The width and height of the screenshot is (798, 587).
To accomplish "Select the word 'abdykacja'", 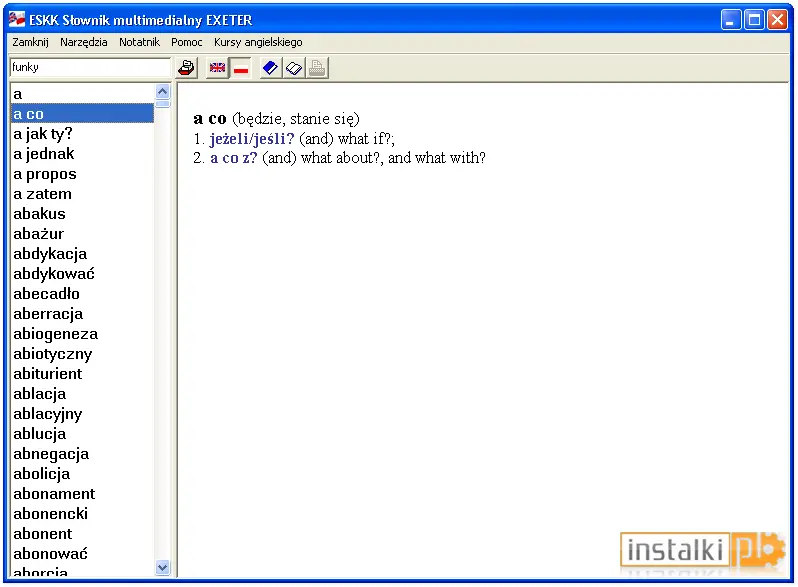I will coord(82,254).
